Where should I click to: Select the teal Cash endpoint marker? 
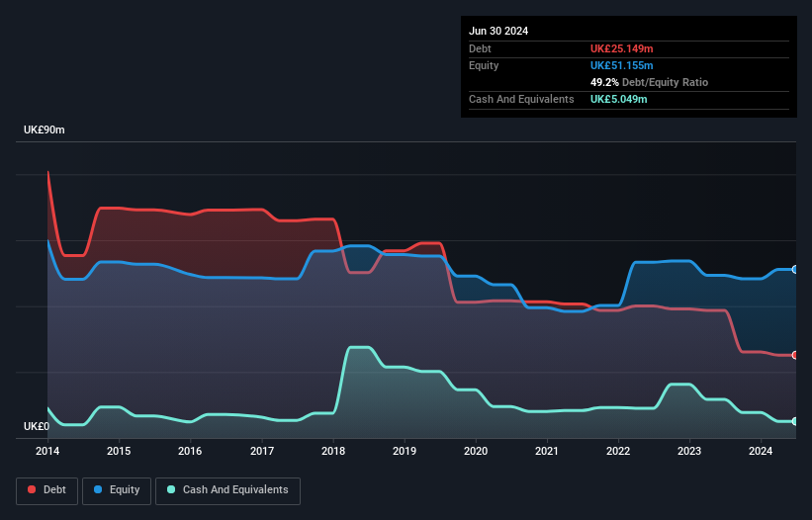click(794, 421)
